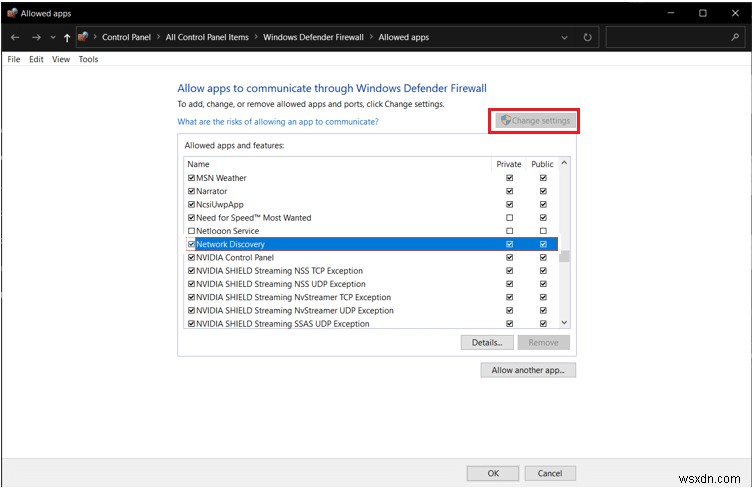Select NVIDIA SHIELD Streaming SSAS UDP Exception row

pyautogui.click(x=372, y=324)
